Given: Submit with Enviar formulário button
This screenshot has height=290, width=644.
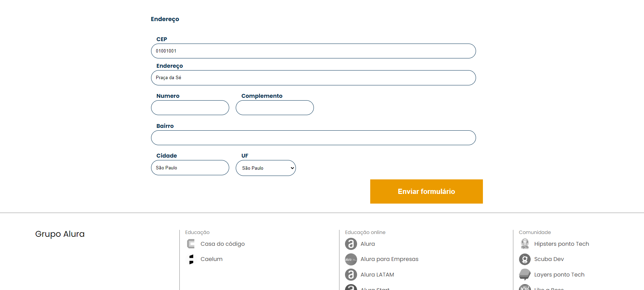Looking at the screenshot, I should 427,191.
